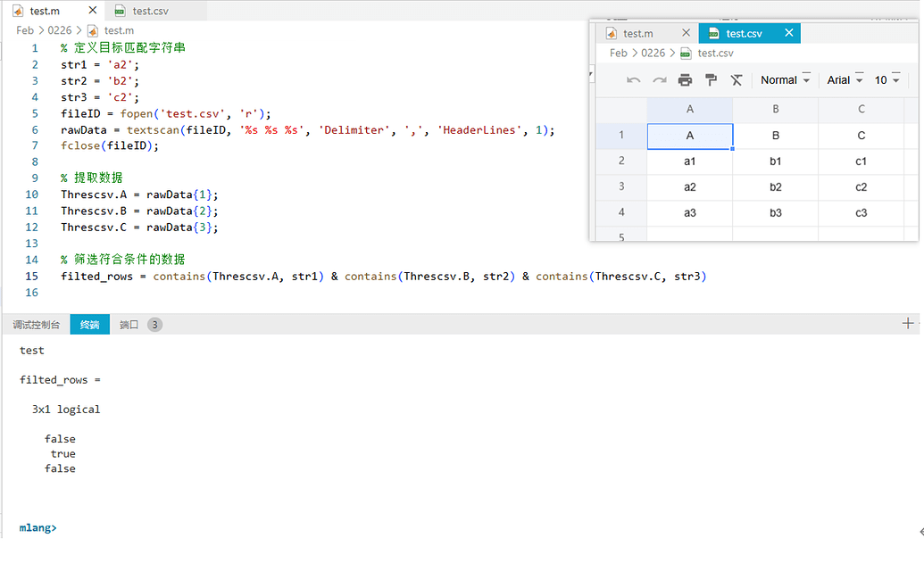Screen dimensions: 924x563
Task: Open the 终端 terminal tab
Action: [x=89, y=325]
